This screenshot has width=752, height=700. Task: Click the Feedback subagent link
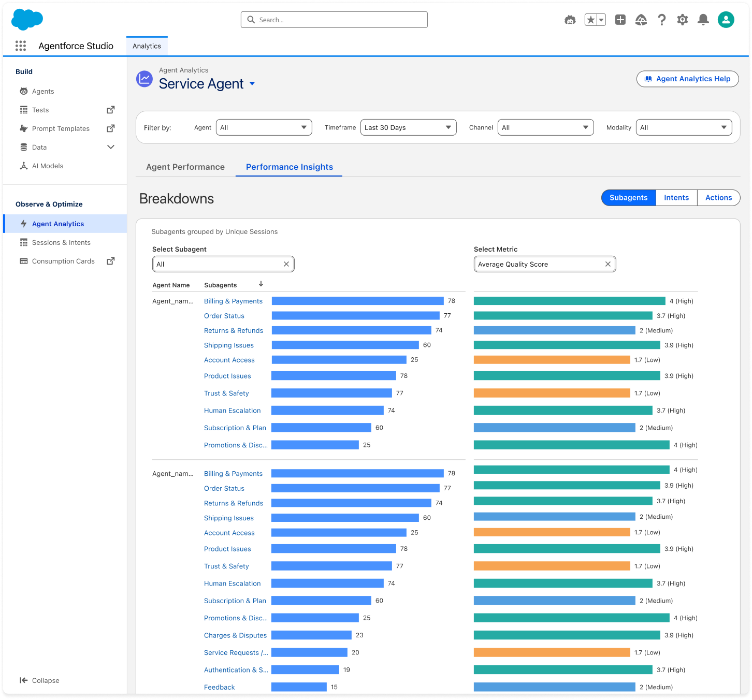coord(219,687)
